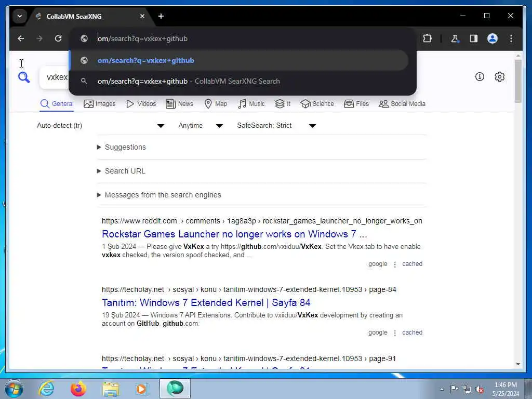Click the active browser taskbar button

175,389
